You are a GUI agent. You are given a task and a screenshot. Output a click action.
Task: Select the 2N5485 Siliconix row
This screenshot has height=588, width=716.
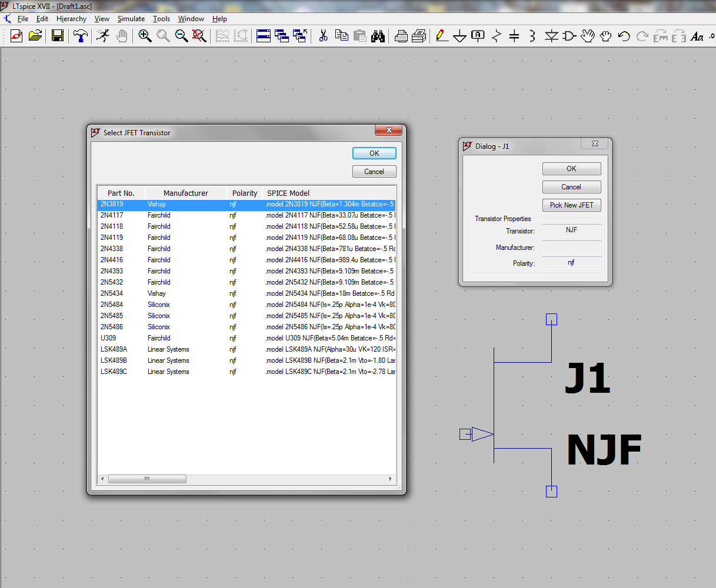[247, 316]
